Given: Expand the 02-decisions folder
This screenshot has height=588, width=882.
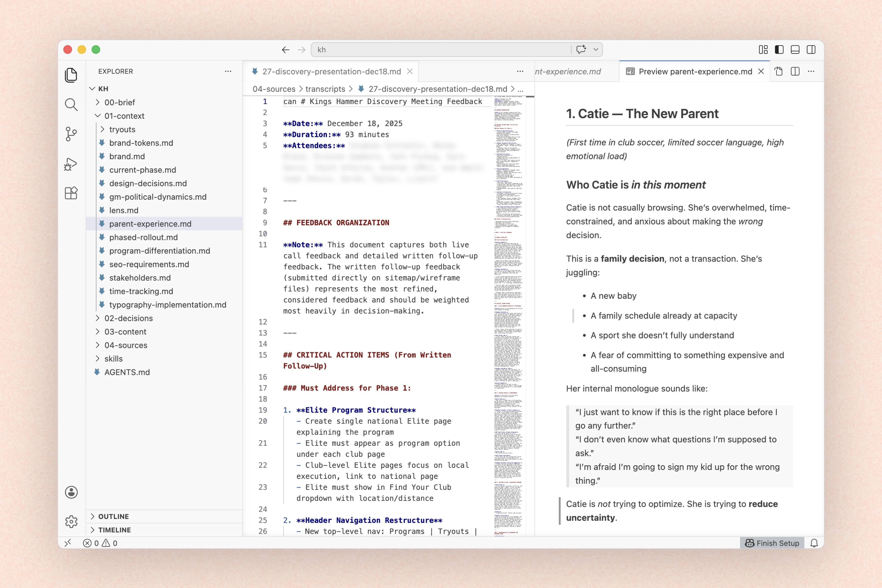Looking at the screenshot, I should pos(164,318).
